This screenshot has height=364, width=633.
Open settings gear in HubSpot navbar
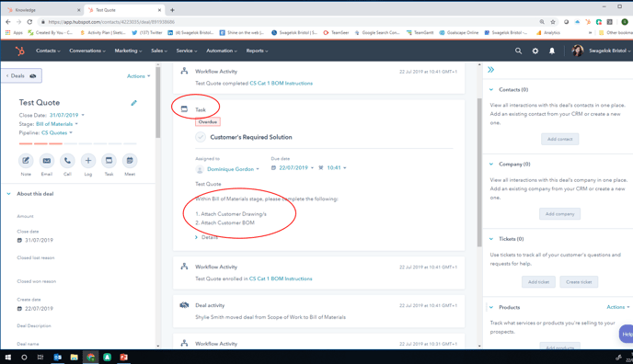pyautogui.click(x=535, y=51)
